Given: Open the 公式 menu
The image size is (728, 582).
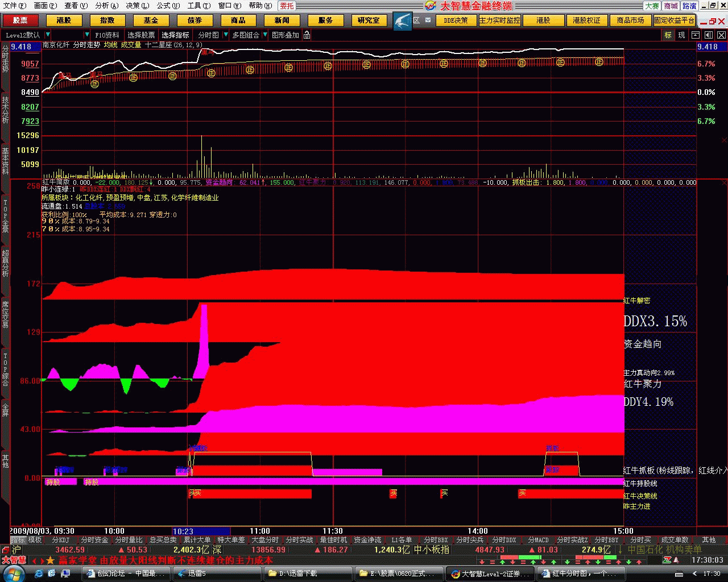Looking at the screenshot, I should coord(168,6).
